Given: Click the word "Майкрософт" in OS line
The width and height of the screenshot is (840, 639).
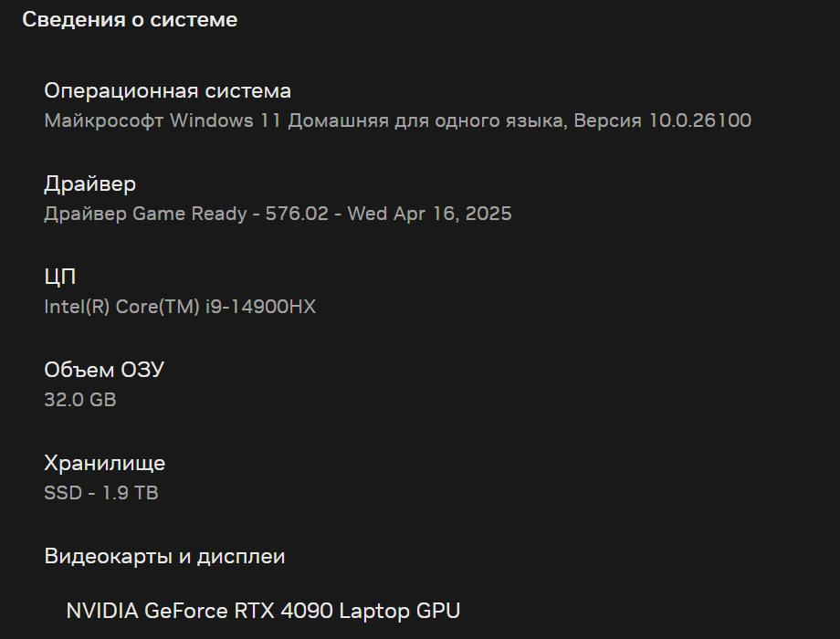Looking at the screenshot, I should click(104, 120).
